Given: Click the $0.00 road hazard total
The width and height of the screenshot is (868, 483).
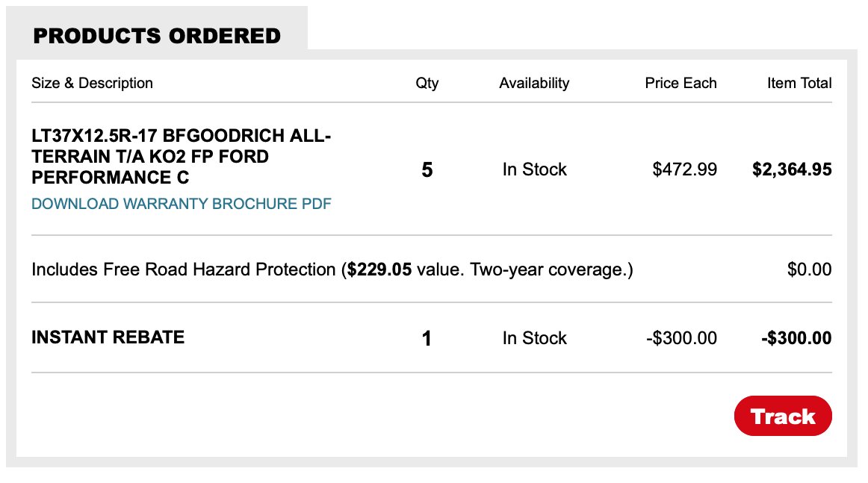Looking at the screenshot, I should tap(809, 269).
